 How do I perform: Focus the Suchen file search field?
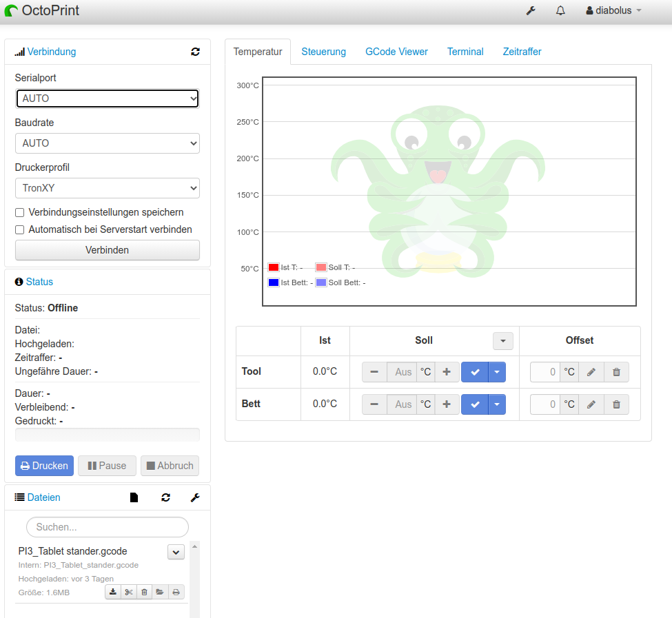click(107, 527)
